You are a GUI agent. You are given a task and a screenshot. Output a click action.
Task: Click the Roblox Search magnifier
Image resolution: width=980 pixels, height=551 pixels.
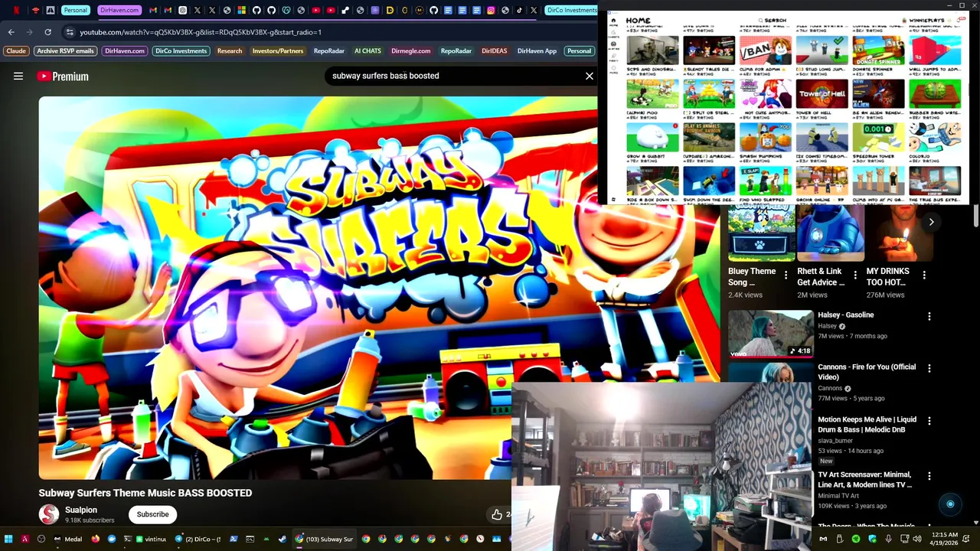coord(760,21)
